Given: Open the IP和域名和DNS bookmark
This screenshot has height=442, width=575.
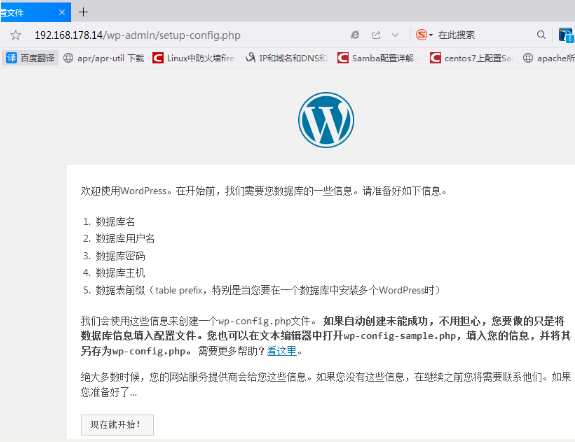Looking at the screenshot, I should point(286,58).
